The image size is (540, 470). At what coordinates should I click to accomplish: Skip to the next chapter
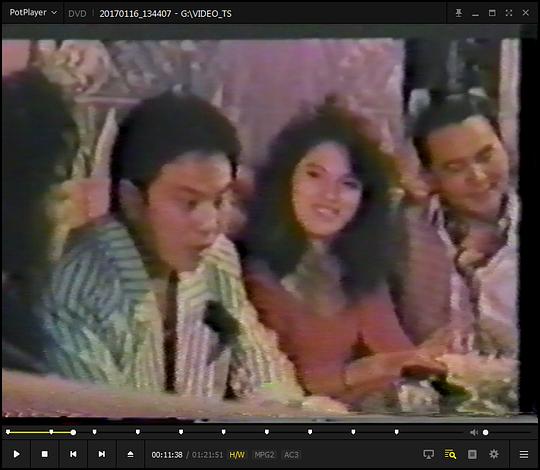tap(102, 454)
